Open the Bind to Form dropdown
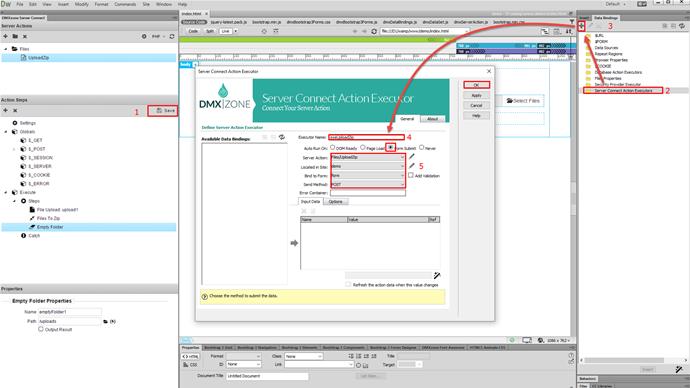The width and height of the screenshot is (690, 388). coord(367,176)
